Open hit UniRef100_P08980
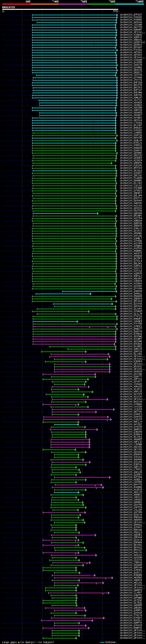Screen dimensions: 146x644 (131, 20)
